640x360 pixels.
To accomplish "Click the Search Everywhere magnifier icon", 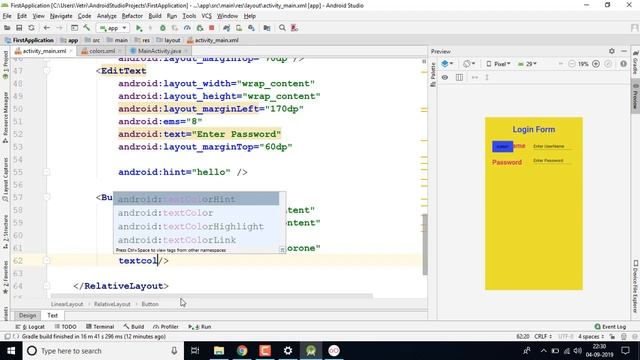I will coord(282,28).
